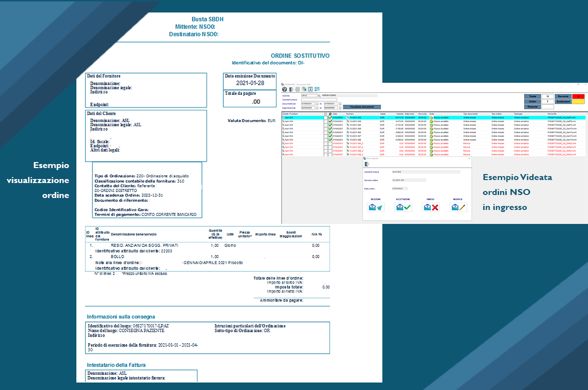588x390 pixels.
Task: Click the Modifica envelope with pencil icon
Action: [x=458, y=207]
